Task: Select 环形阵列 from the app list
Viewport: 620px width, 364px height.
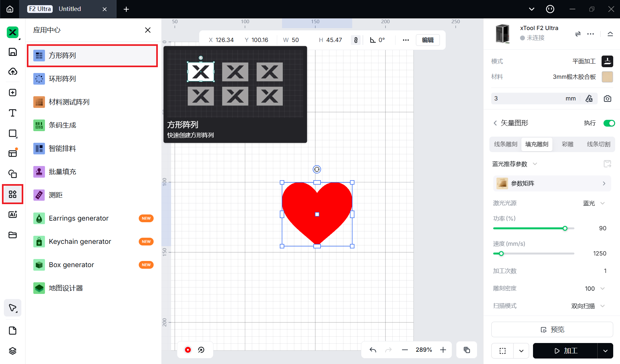Action: (62, 79)
